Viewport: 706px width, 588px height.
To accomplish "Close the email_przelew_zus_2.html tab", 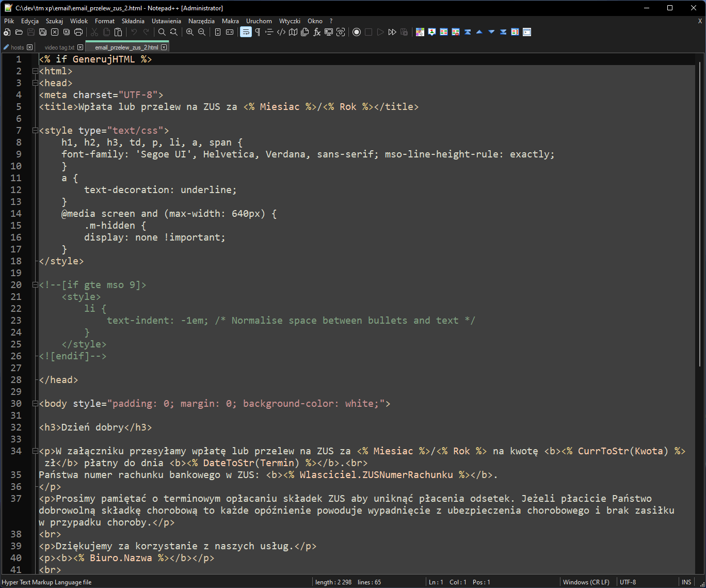I will pyautogui.click(x=164, y=47).
